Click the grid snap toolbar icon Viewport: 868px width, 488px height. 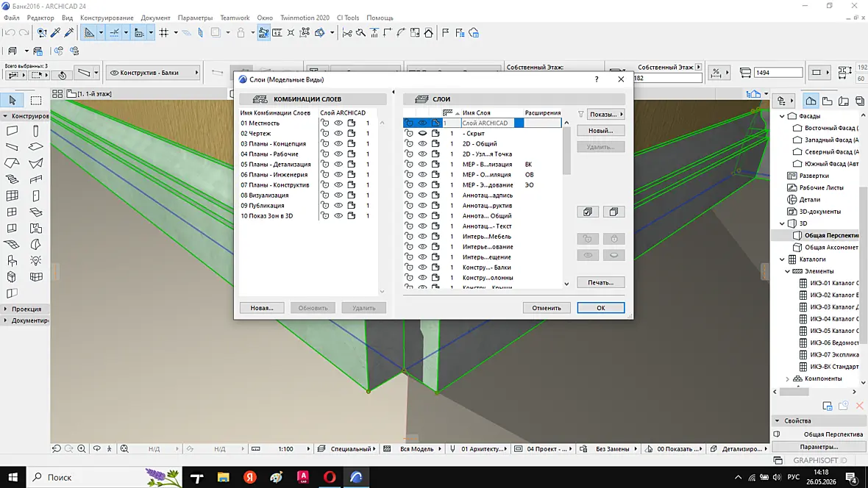[164, 33]
